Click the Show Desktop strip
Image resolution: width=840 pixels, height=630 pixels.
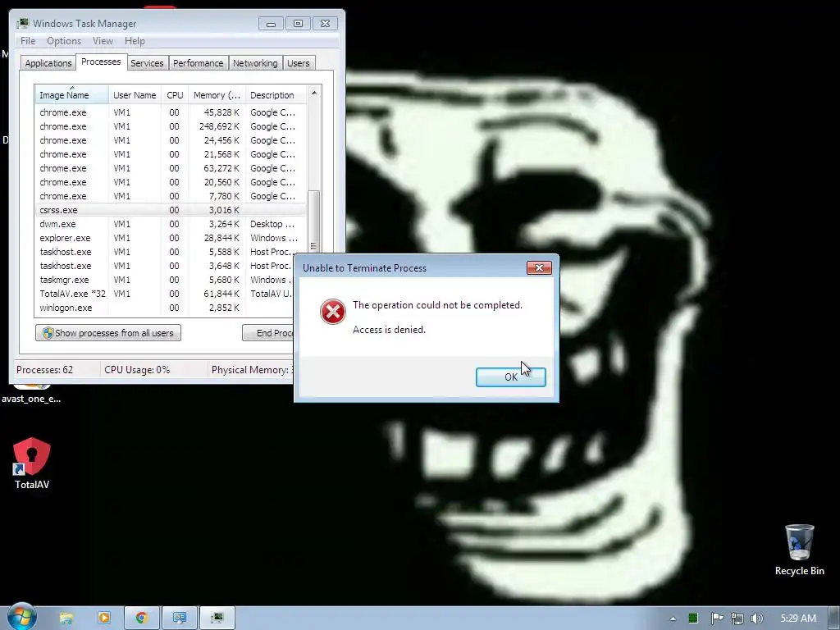(x=835, y=619)
